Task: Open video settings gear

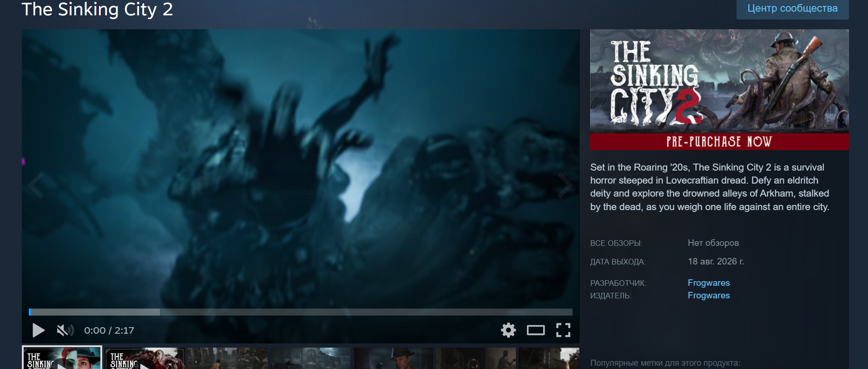Action: tap(508, 330)
